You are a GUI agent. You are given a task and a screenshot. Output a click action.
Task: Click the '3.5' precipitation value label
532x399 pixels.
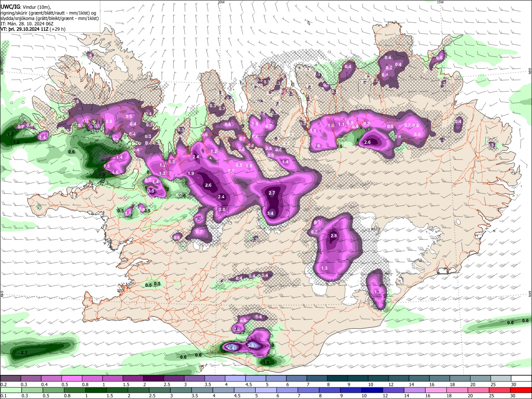tap(151, 191)
